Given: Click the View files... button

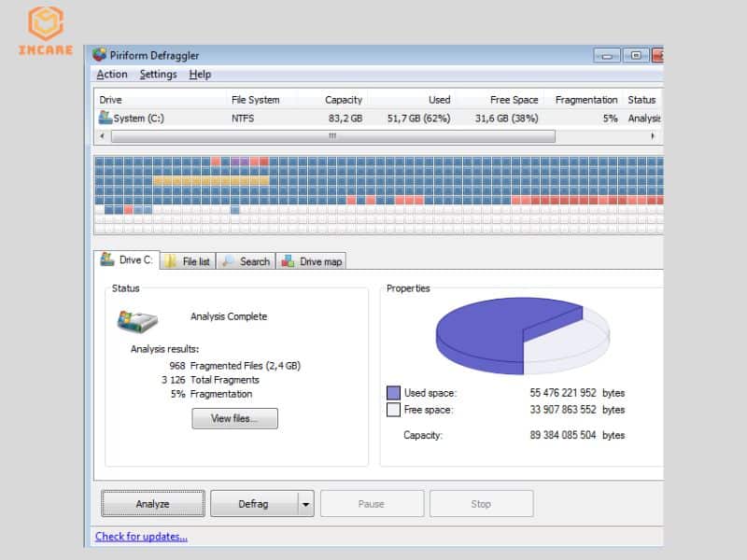Looking at the screenshot, I should tap(235, 418).
